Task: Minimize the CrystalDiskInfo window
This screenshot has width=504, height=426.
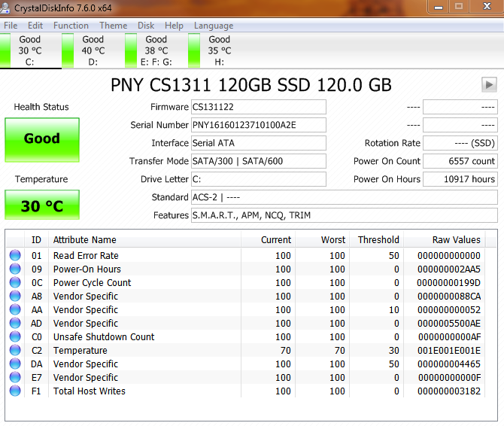Action: (439, 7)
